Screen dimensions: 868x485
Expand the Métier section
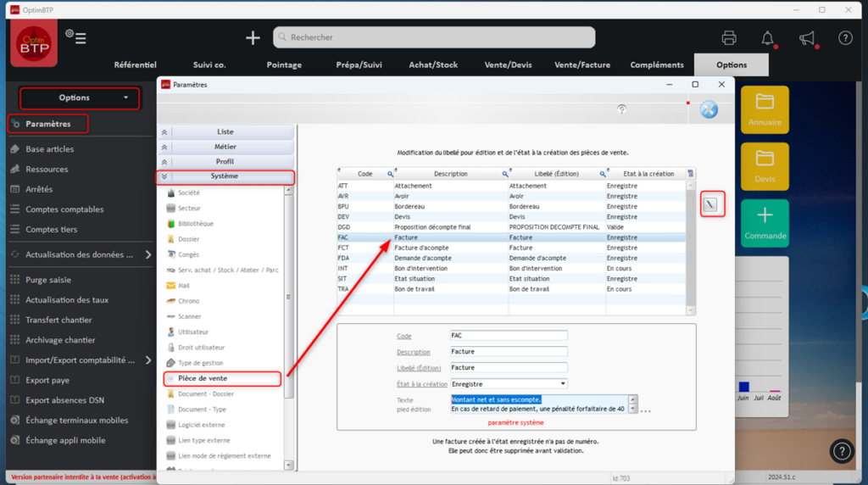pyautogui.click(x=225, y=147)
